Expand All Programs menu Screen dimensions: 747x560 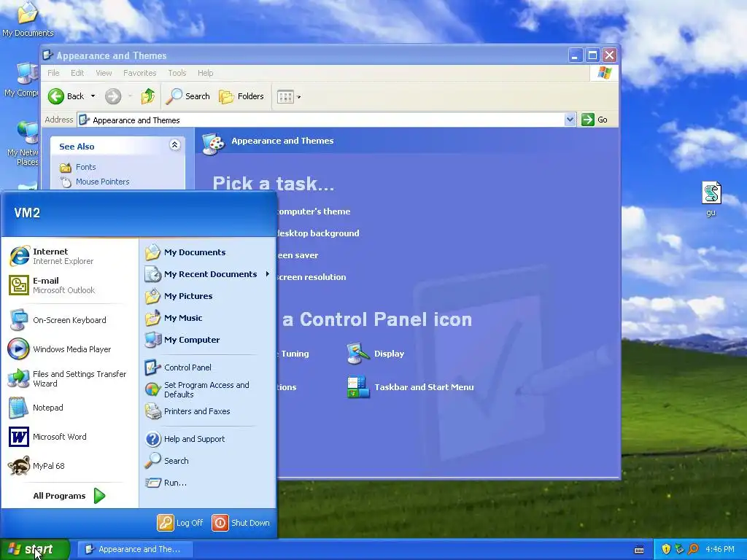(69, 496)
